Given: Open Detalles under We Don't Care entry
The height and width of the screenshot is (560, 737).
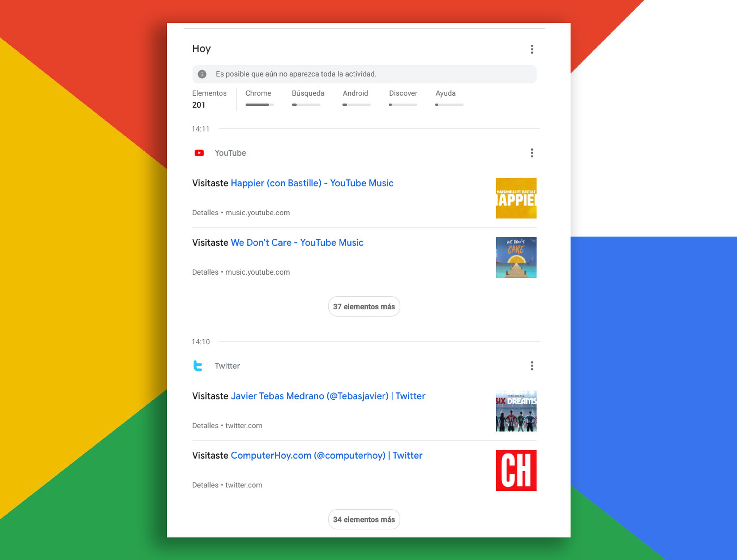Looking at the screenshot, I should tap(205, 272).
